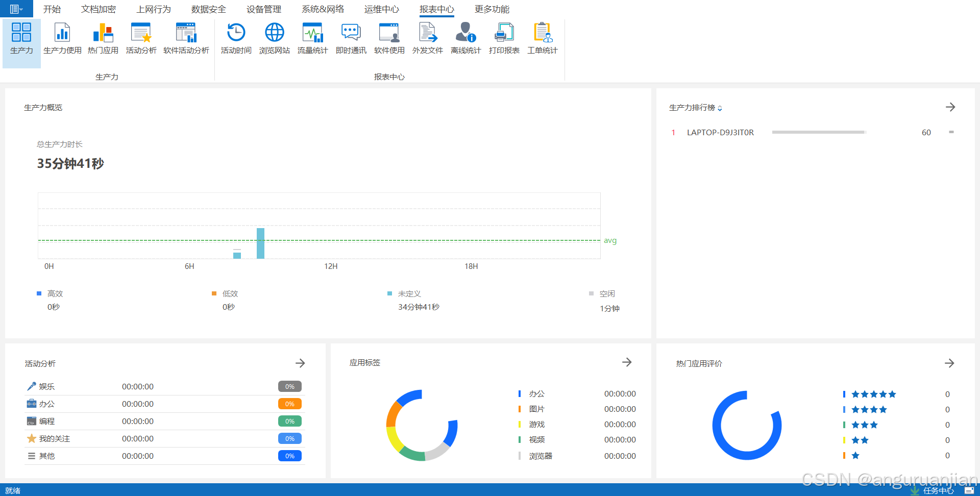
Task: Select the 视频 legend in 应用标签
Action: pyautogui.click(x=532, y=439)
